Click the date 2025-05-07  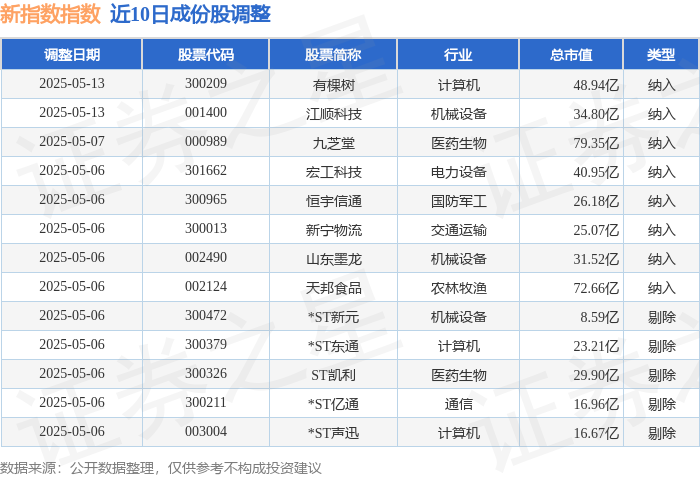point(72,142)
